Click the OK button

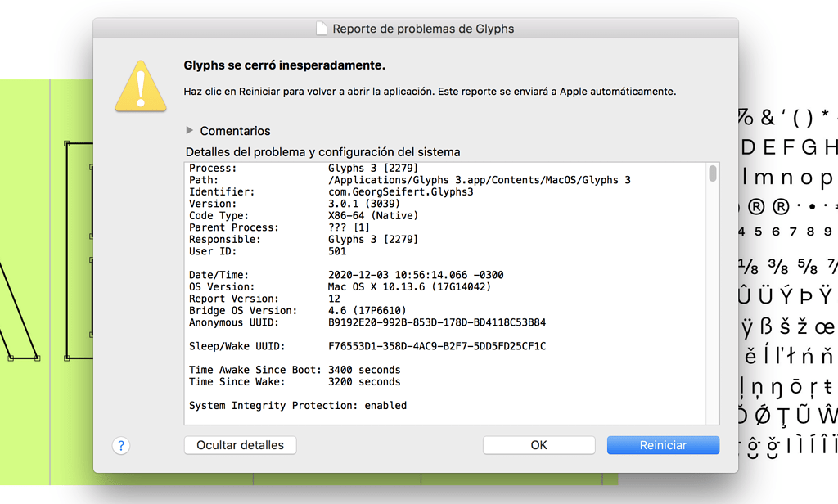[538, 445]
